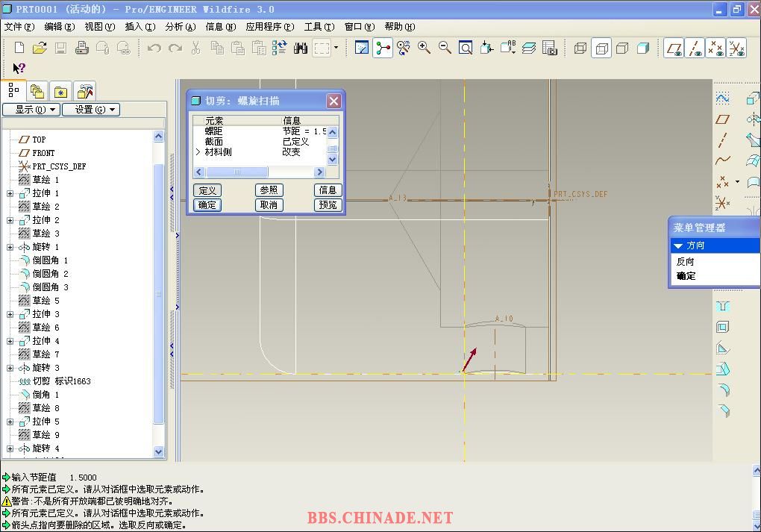Switch to shaded display mode

(x=643, y=48)
